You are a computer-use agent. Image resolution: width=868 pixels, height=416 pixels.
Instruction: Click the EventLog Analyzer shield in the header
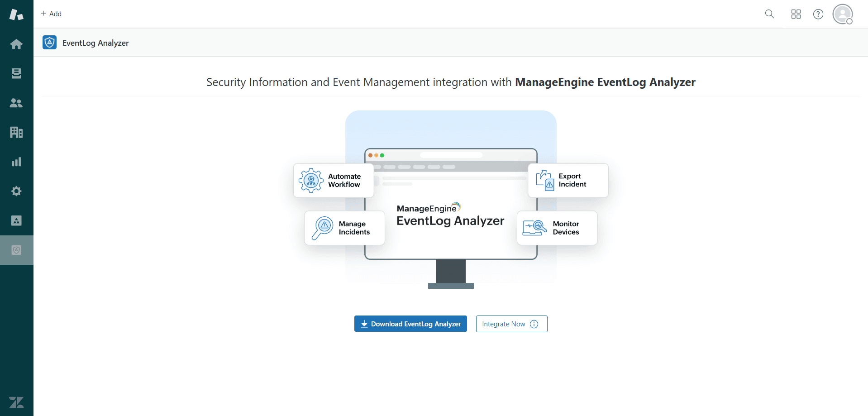tap(49, 43)
